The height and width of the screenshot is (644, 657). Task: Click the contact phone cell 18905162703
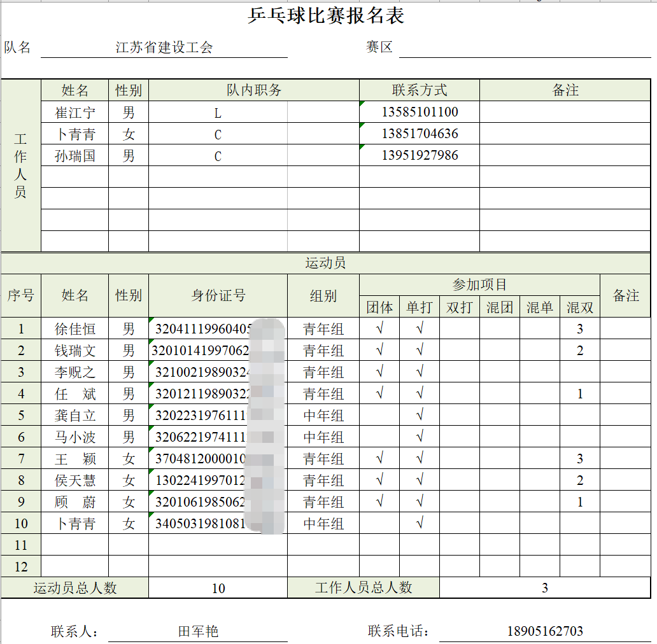(x=545, y=631)
